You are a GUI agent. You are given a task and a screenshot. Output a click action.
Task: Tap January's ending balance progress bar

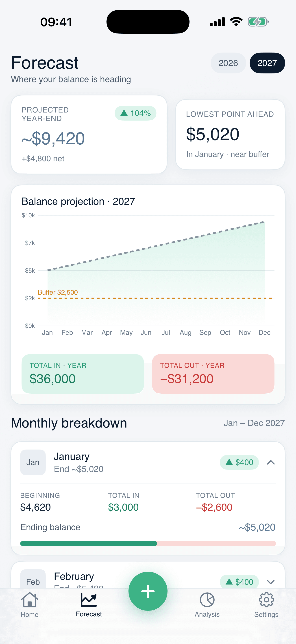point(148,543)
